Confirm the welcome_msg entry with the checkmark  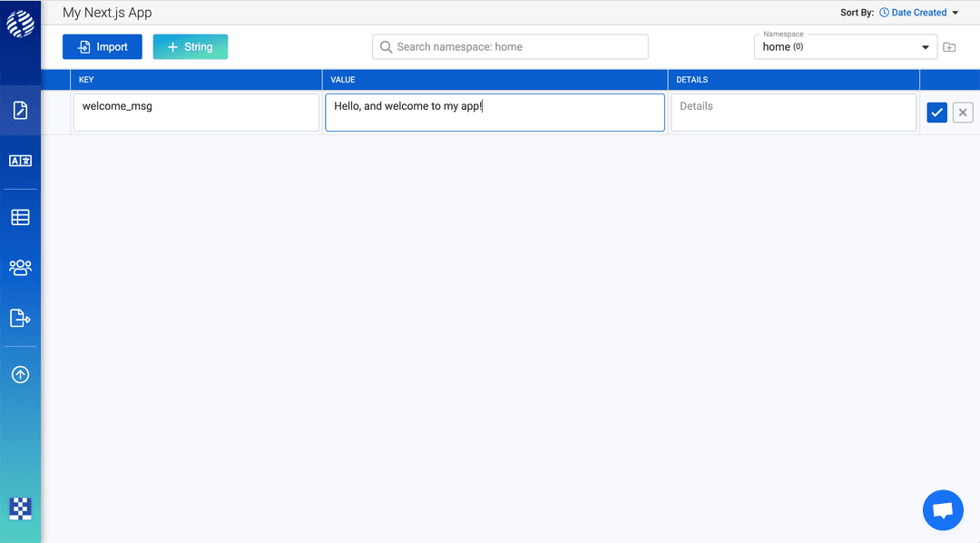coord(936,112)
